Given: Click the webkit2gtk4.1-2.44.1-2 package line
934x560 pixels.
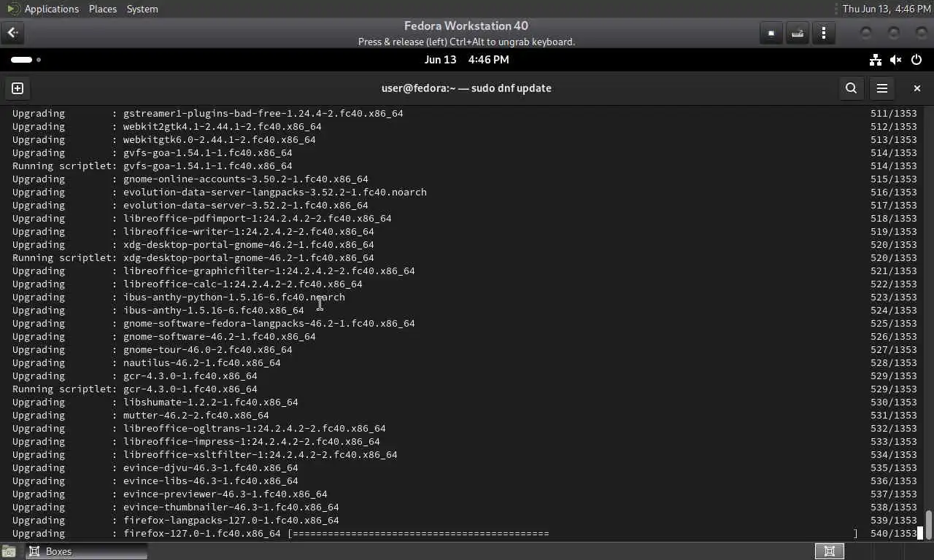Looking at the screenshot, I should 167,127.
